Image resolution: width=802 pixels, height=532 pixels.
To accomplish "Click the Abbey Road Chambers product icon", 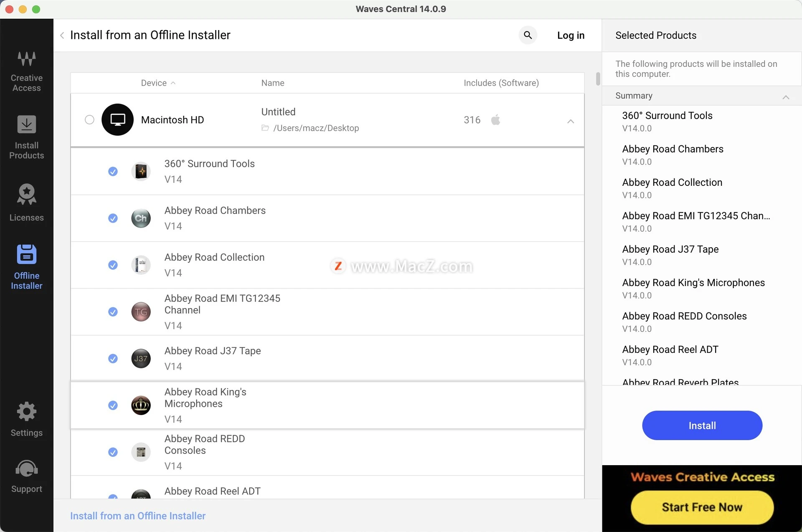I will tap(141, 218).
